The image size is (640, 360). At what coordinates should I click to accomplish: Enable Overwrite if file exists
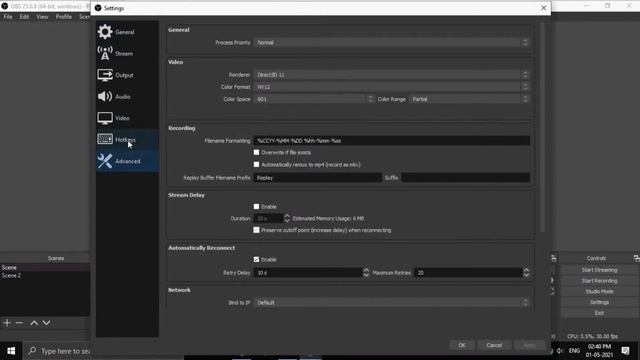[x=256, y=152]
